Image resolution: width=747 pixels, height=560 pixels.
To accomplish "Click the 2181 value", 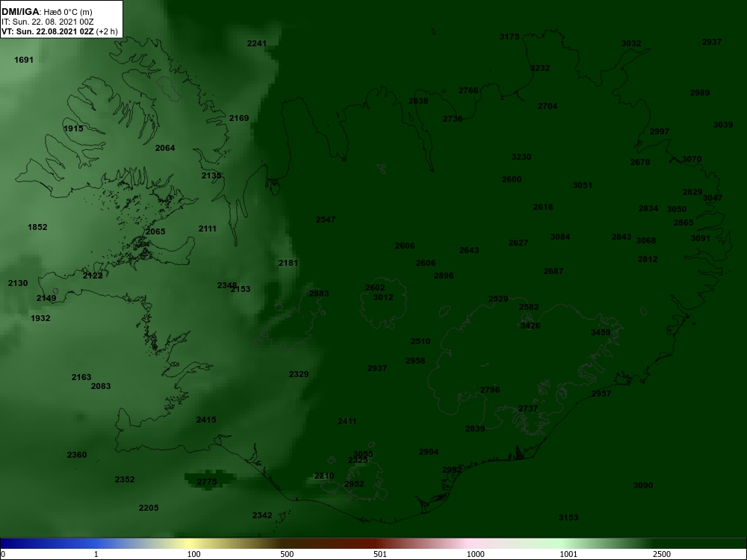I will (x=288, y=263).
